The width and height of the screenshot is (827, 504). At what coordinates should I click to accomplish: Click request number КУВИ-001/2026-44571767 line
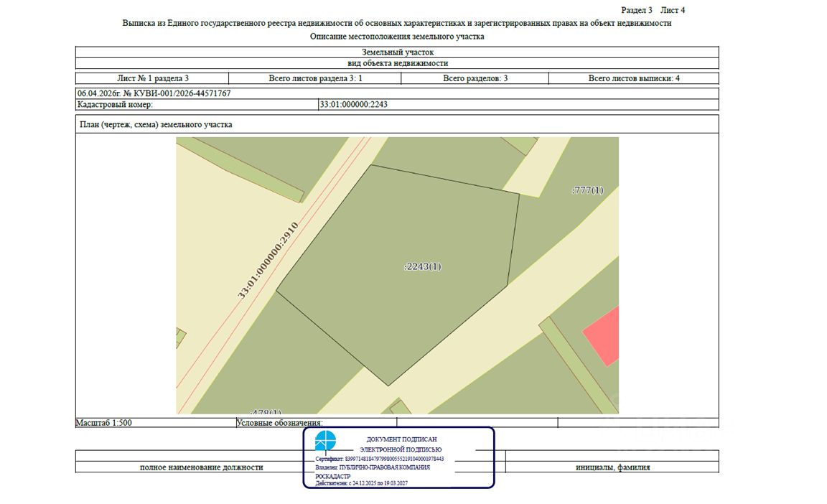[x=154, y=93]
